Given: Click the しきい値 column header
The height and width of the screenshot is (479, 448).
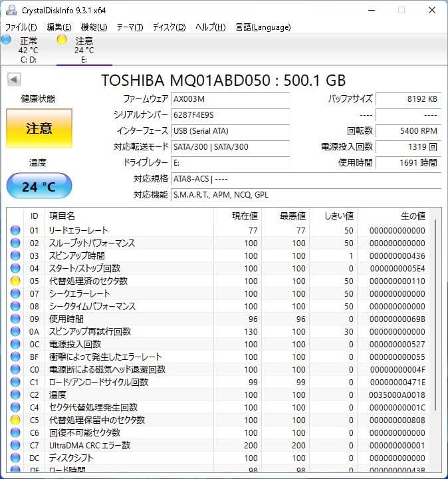Looking at the screenshot, I should 333,216.
